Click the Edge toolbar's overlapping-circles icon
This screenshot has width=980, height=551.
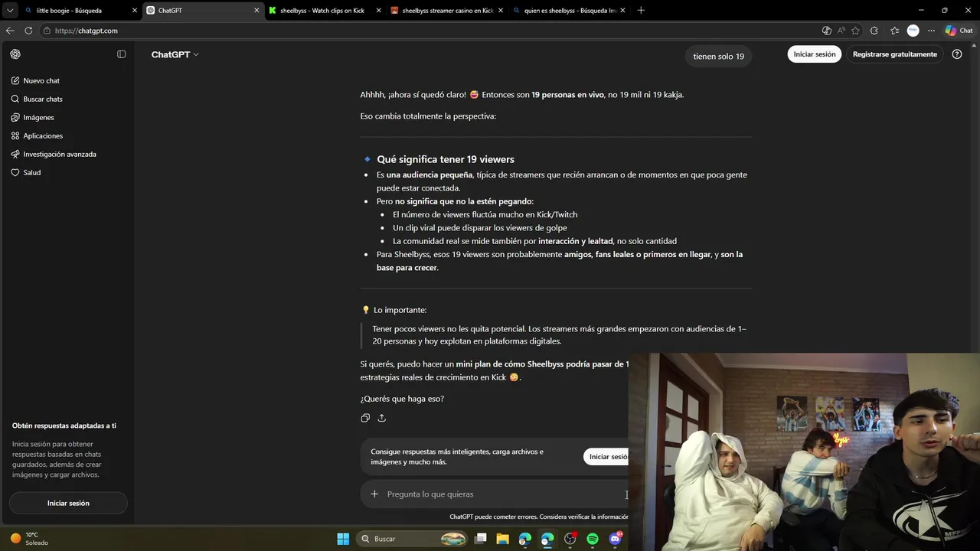pyautogui.click(x=826, y=31)
